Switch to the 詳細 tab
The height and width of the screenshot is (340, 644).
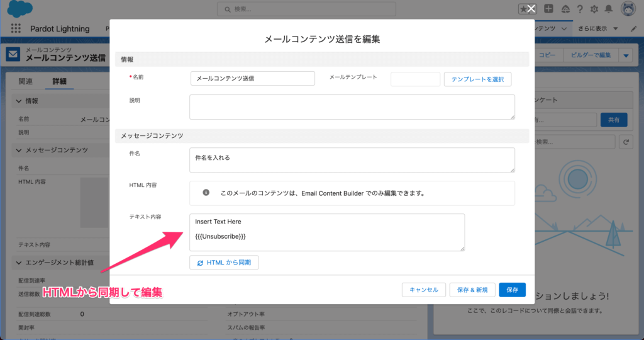coord(59,81)
